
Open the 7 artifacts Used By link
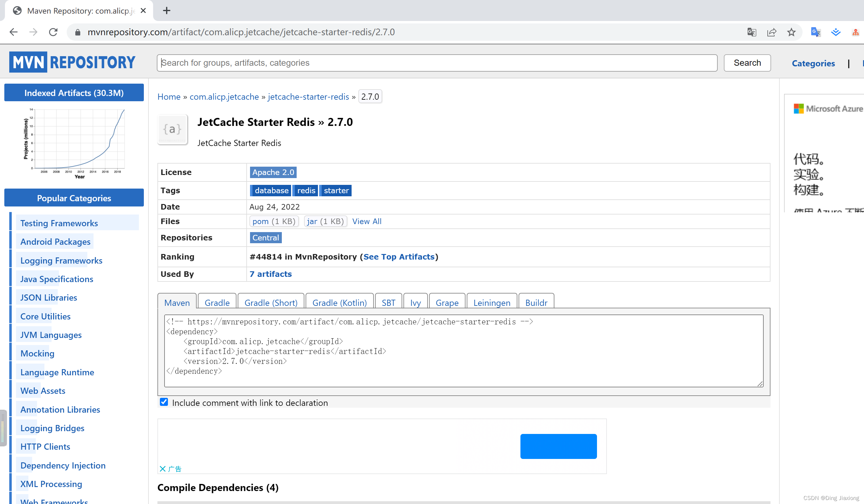tap(270, 274)
